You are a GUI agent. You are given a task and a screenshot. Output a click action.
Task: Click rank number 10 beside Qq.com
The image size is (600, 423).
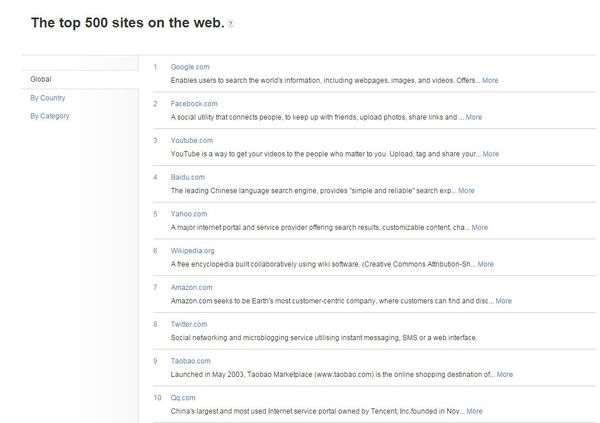click(157, 398)
